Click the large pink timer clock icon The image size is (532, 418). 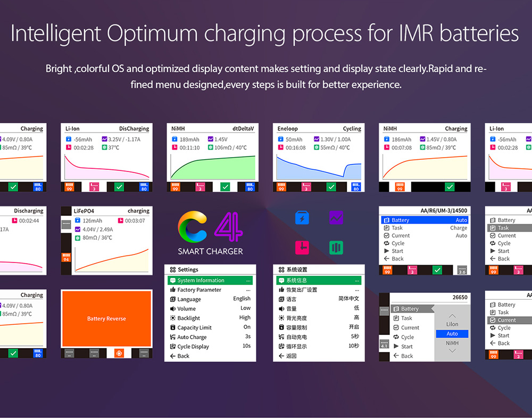tap(302, 248)
